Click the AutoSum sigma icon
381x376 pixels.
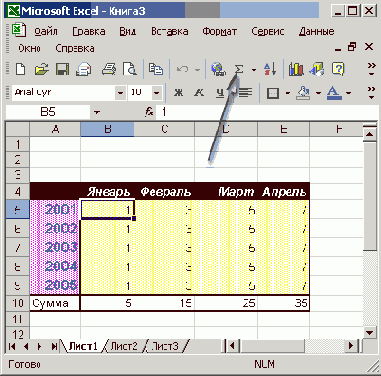(239, 69)
